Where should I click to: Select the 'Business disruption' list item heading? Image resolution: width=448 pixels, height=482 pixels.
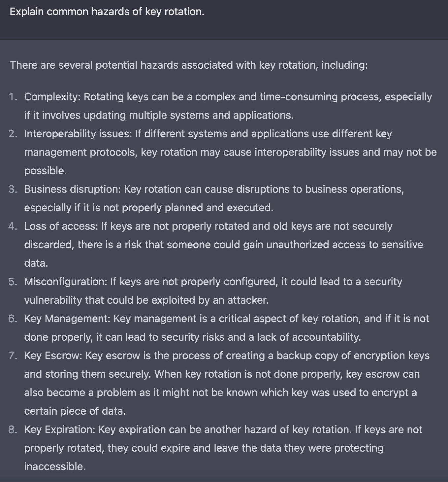73,189
